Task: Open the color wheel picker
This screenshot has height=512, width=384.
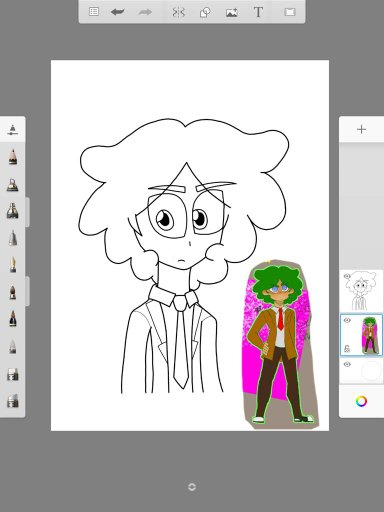Action: [361, 401]
